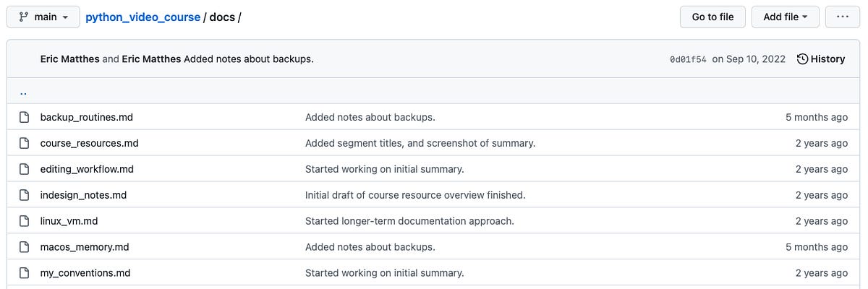Click the file icon beside linux_vm.md
The width and height of the screenshot is (868, 289).
[x=24, y=221]
